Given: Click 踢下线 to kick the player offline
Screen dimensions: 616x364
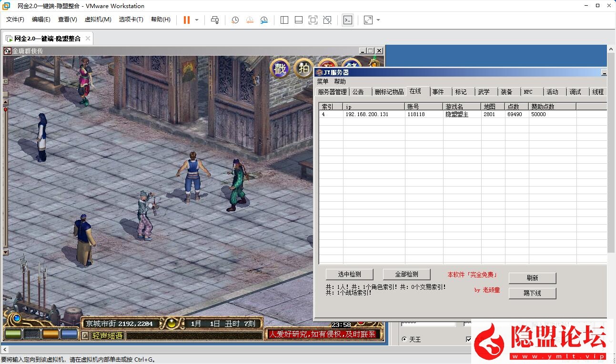Looking at the screenshot, I should click(532, 293).
